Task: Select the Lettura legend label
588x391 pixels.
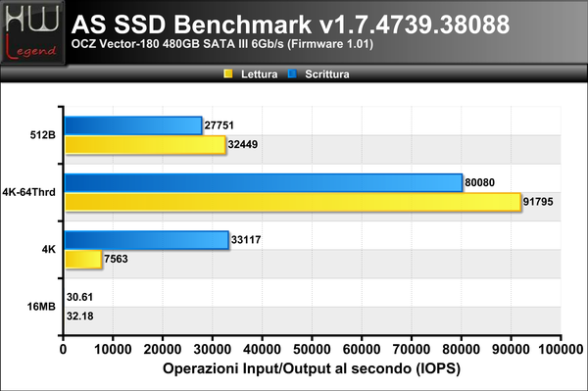Action: (x=259, y=74)
